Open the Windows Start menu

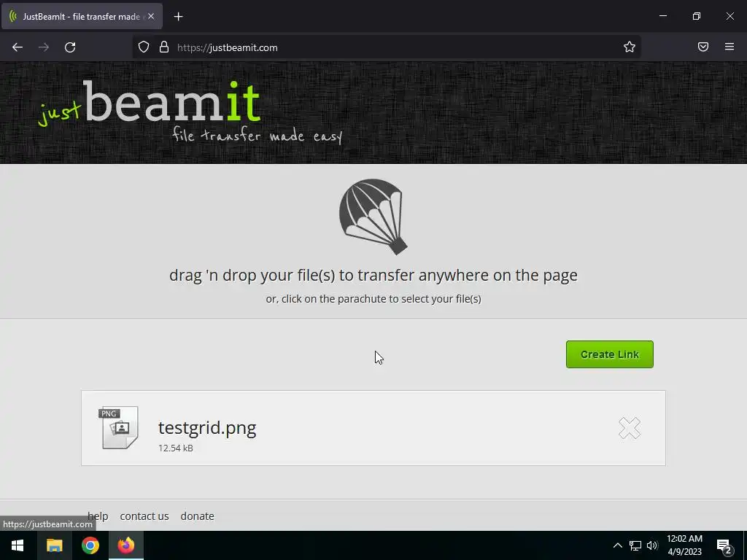(x=18, y=545)
